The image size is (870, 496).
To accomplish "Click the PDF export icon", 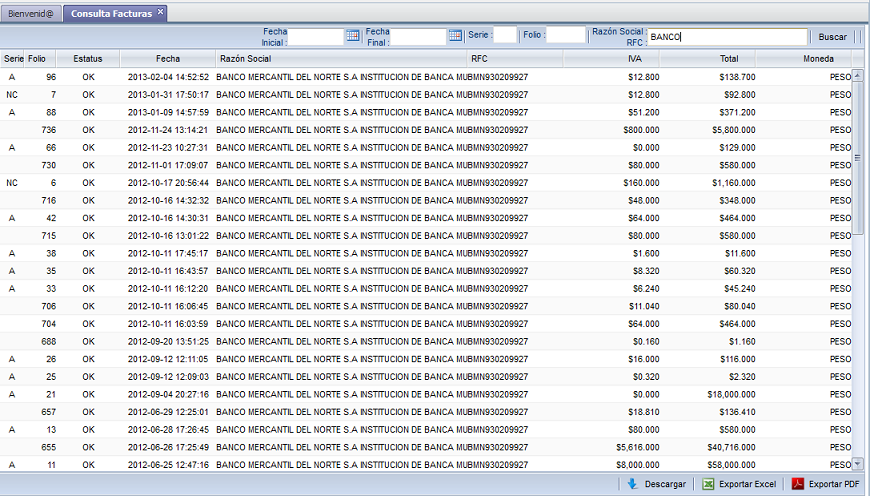I will (798, 484).
